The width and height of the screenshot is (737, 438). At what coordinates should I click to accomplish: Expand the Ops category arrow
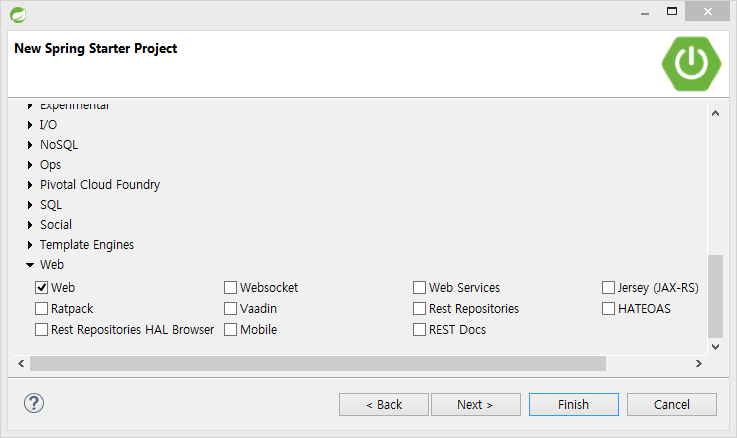30,164
